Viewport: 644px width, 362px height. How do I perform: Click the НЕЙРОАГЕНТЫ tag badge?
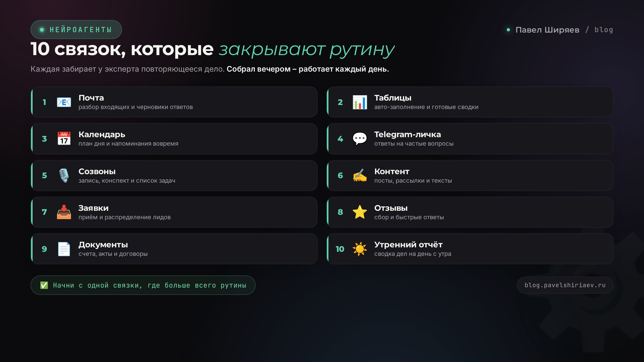(x=76, y=30)
